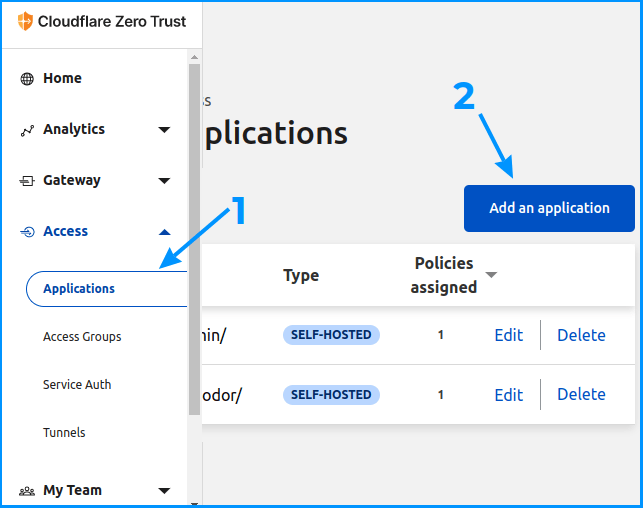
Task: Collapse the Access menu arrow
Action: coord(164,232)
